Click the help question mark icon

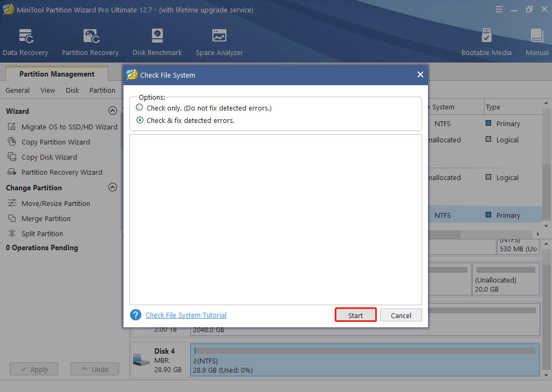click(135, 315)
